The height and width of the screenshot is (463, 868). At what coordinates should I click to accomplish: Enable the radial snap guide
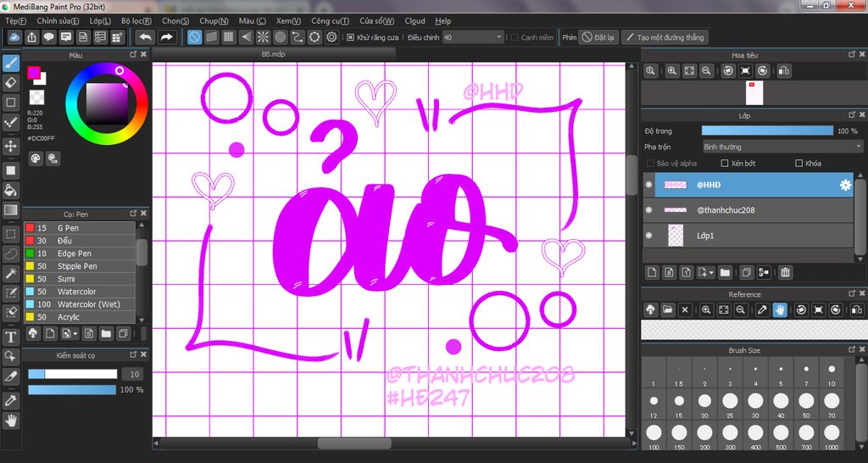(263, 37)
